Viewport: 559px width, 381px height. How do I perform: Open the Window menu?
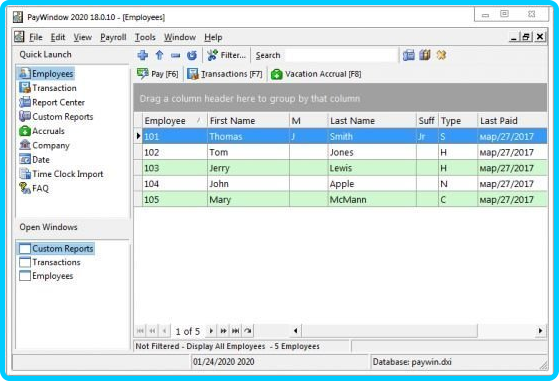180,37
